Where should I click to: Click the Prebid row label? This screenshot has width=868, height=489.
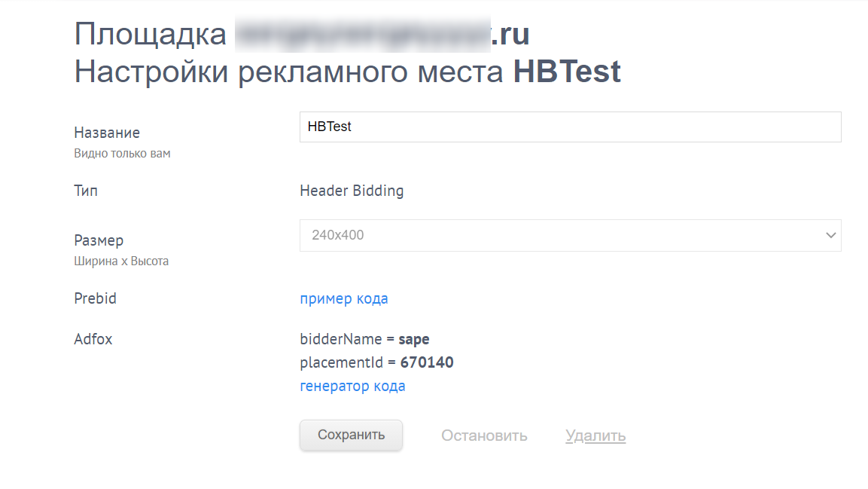click(95, 298)
